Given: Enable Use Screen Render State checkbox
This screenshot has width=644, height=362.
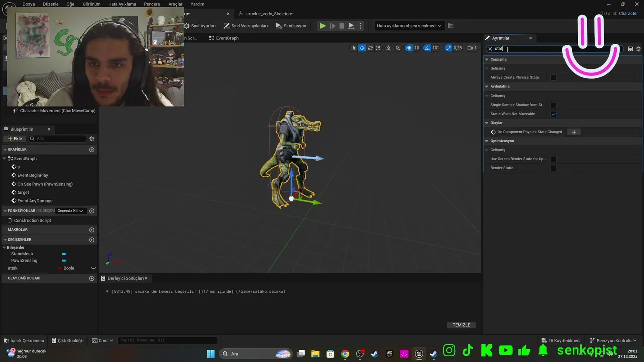Looking at the screenshot, I should click(x=554, y=159).
